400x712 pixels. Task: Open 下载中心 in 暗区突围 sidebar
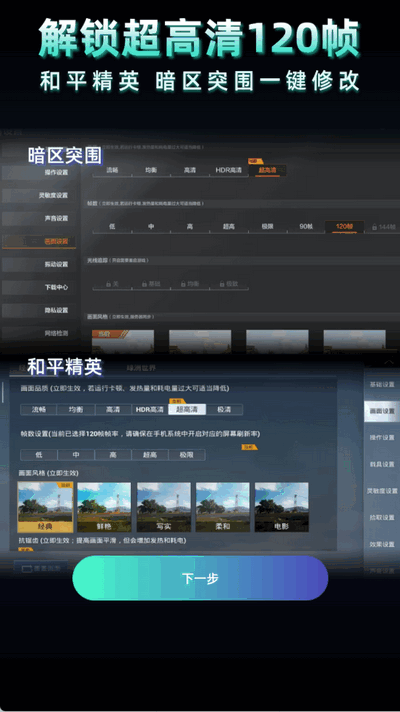pos(40,287)
